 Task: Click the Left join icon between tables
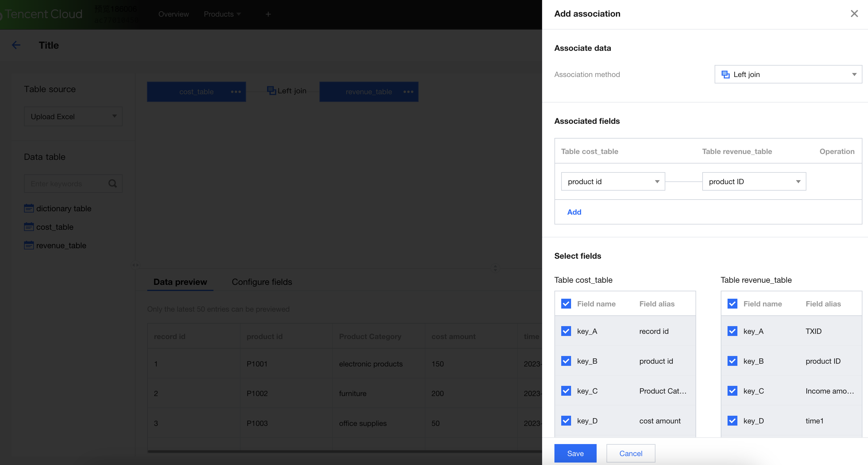coord(271,91)
